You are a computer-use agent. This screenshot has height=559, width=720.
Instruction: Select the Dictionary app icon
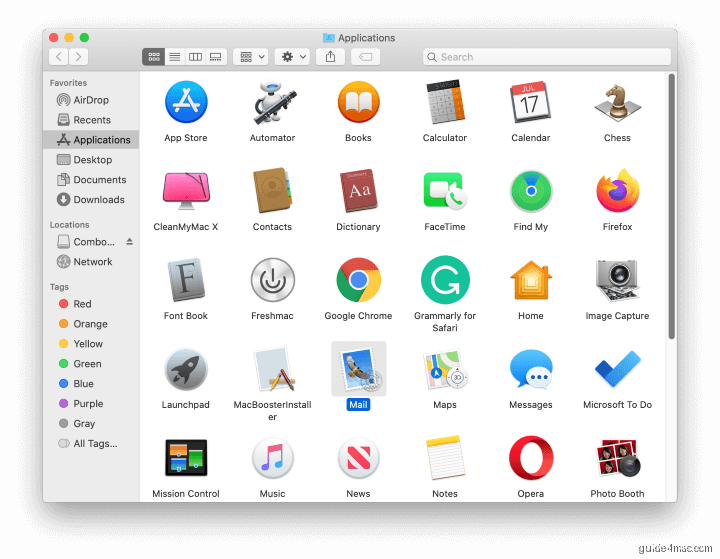tap(359, 191)
